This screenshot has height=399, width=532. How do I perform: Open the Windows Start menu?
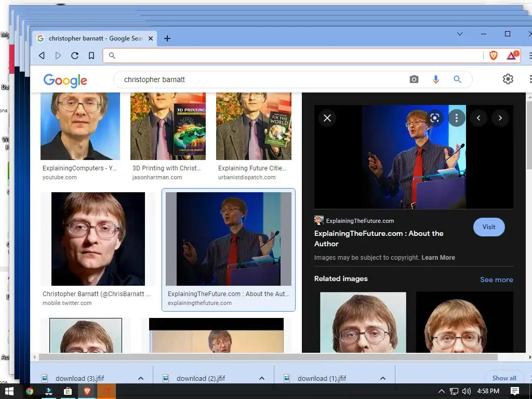9,392
